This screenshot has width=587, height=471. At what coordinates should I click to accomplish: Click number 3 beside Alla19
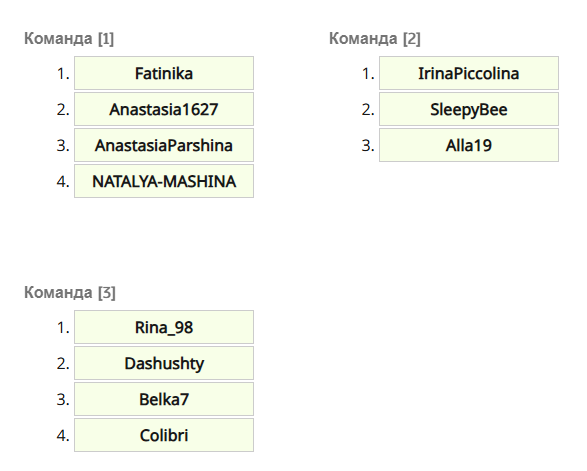[368, 145]
